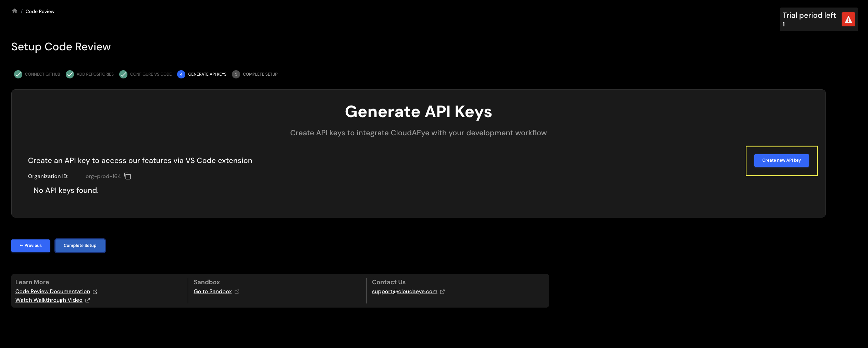Screen dimensions: 868x348
Task: Copy the organization ID with the copy icon
Action: (x=128, y=176)
